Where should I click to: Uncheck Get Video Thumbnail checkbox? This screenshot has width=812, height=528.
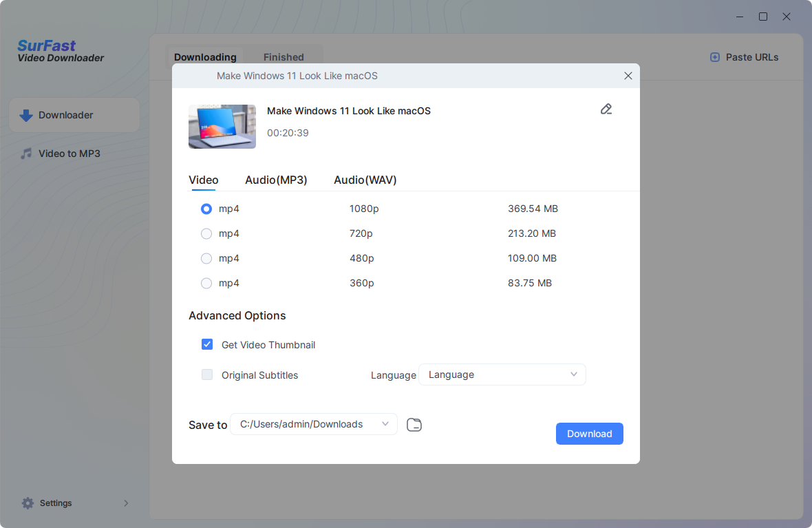(x=207, y=345)
